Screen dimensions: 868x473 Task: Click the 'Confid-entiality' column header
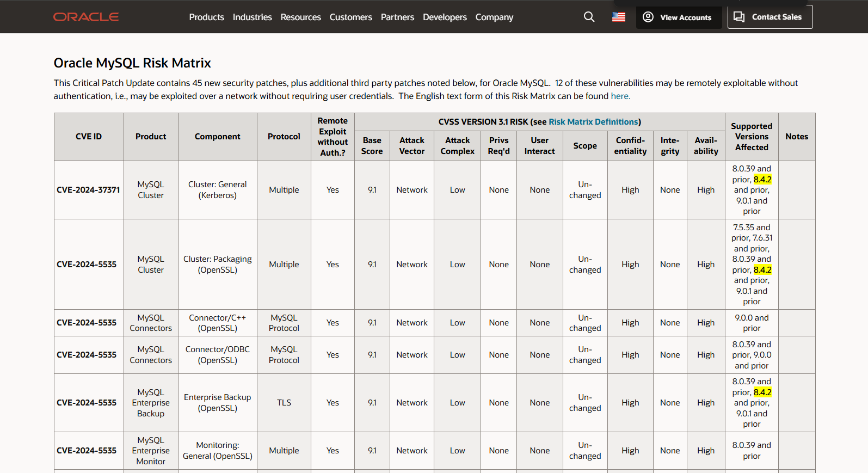tap(630, 146)
